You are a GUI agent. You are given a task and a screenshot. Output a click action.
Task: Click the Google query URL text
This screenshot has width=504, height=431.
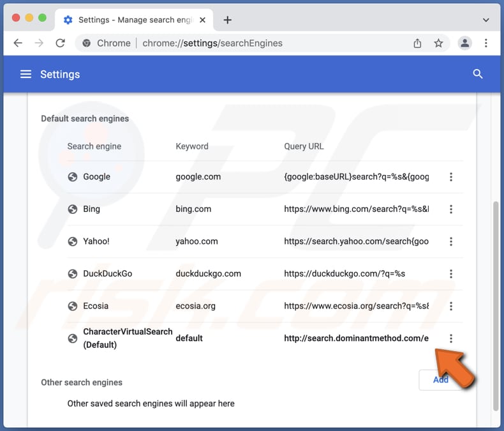pos(356,177)
